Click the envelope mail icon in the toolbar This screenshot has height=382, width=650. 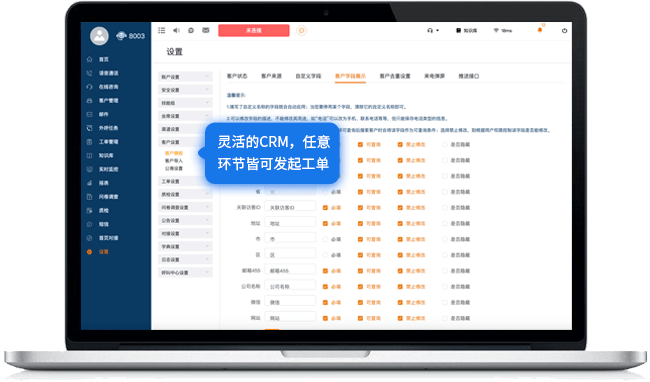tap(206, 30)
